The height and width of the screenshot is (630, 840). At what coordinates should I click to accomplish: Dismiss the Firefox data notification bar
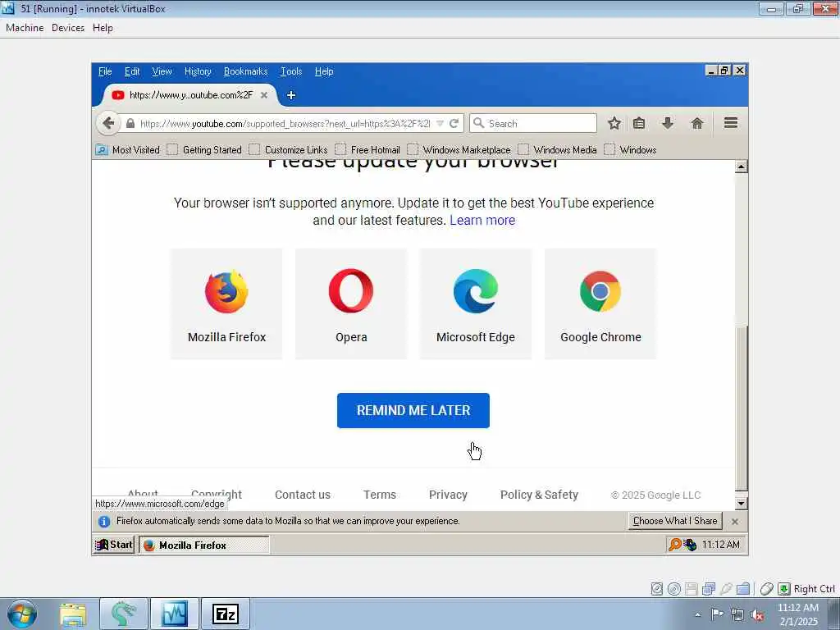(x=735, y=521)
